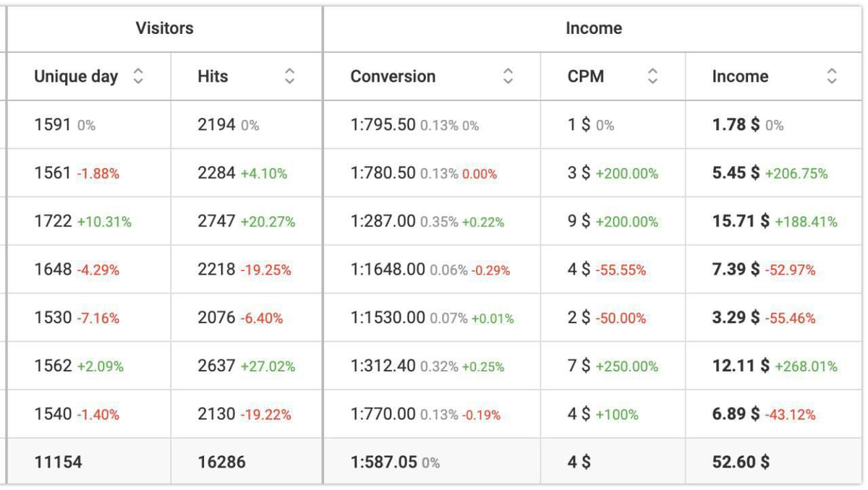The image size is (868, 490).
Task: Select the Income group header
Action: point(593,29)
